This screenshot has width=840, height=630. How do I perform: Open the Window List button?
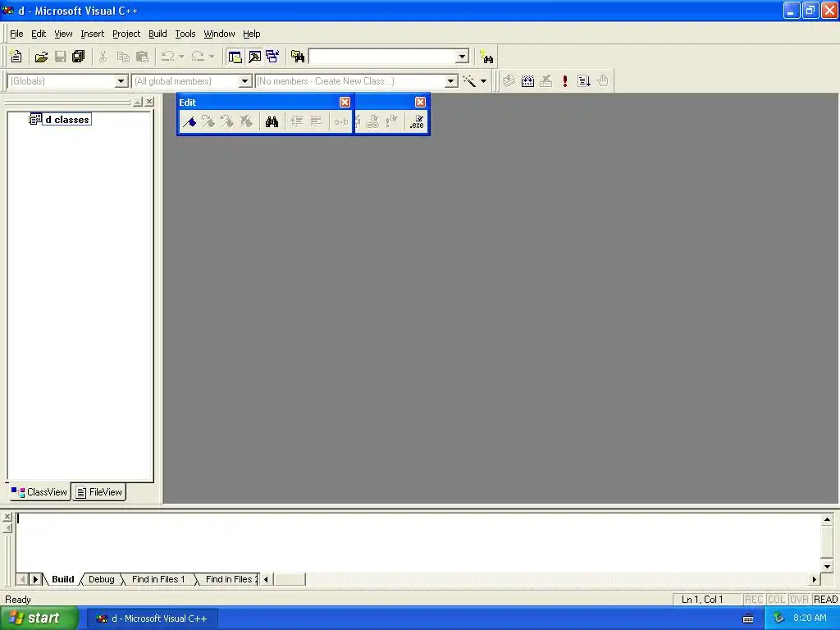[x=272, y=57]
